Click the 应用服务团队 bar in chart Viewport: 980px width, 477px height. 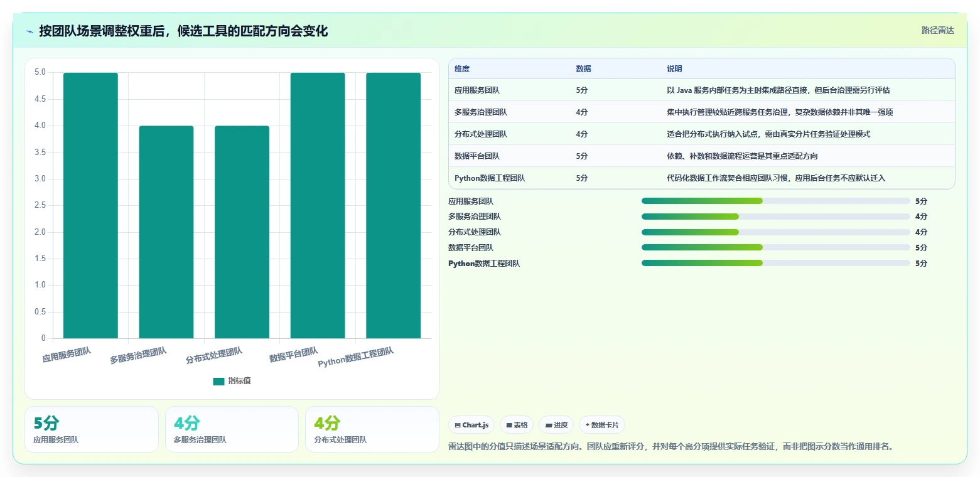click(x=90, y=206)
